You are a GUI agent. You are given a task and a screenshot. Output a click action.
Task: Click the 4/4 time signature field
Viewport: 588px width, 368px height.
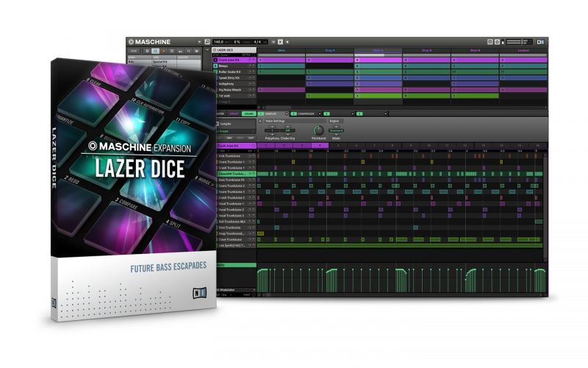click(x=258, y=42)
